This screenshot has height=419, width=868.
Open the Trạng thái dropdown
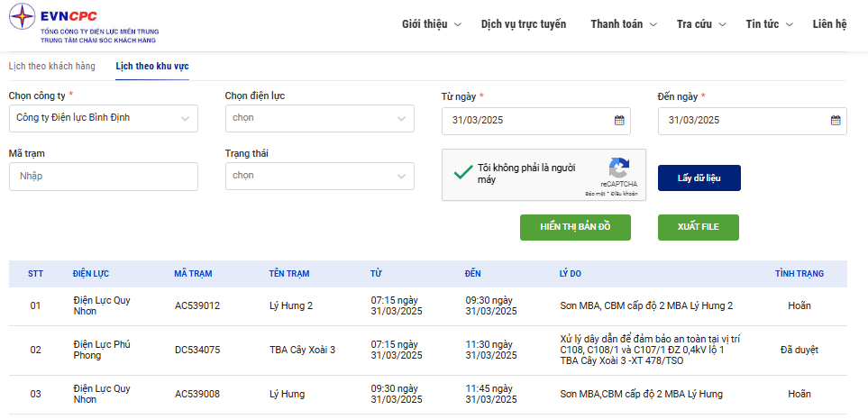click(x=319, y=176)
